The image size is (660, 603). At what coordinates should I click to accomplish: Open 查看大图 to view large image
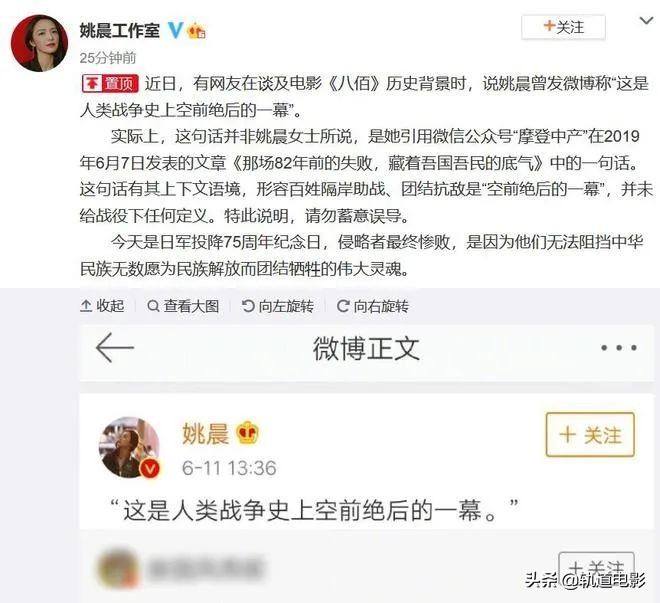[x=183, y=306]
